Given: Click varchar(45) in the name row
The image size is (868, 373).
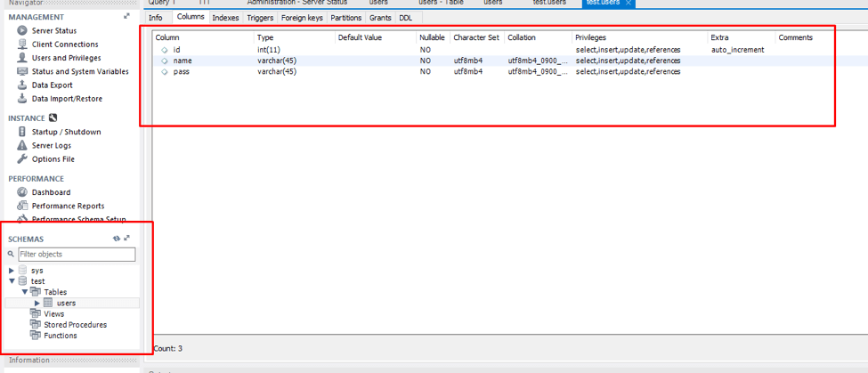Looking at the screenshot, I should point(277,61).
